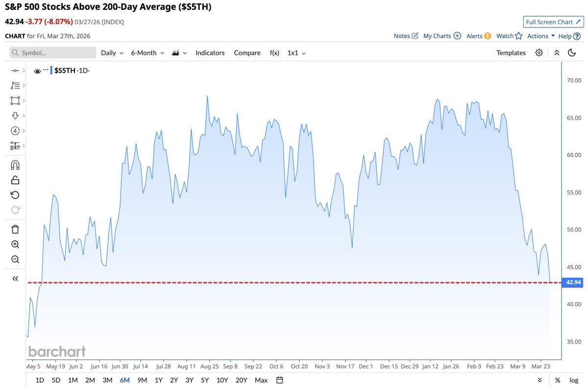The height and width of the screenshot is (390, 588).
Task: Click the zoom-in magnifier tool
Action: point(15,244)
